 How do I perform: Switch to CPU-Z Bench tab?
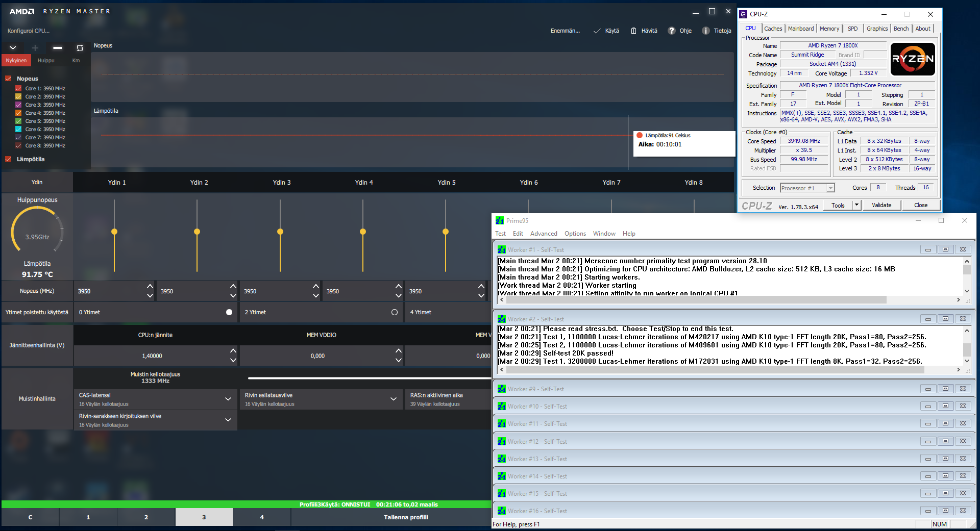(901, 29)
